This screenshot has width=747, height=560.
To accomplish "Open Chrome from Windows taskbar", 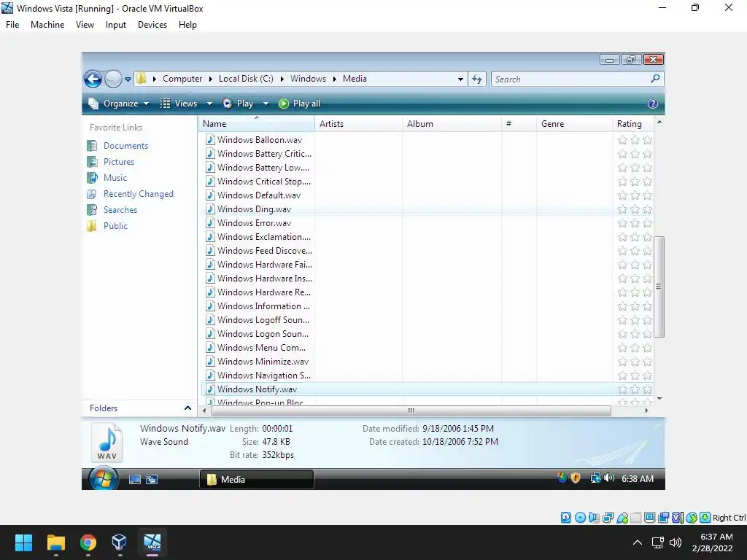I will [88, 542].
